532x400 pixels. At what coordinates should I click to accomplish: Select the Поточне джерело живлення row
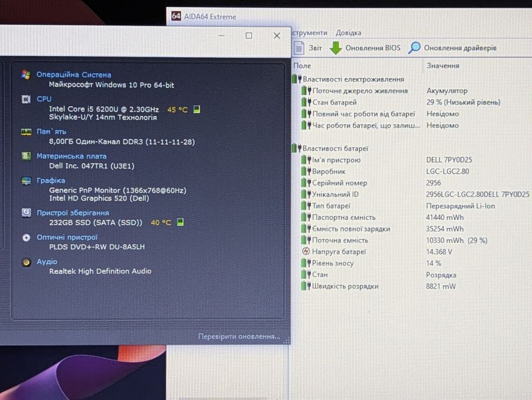(x=385, y=90)
